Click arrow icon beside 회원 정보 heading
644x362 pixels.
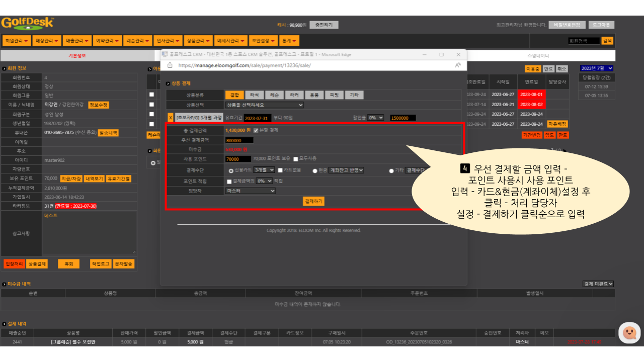pyautogui.click(x=4, y=68)
